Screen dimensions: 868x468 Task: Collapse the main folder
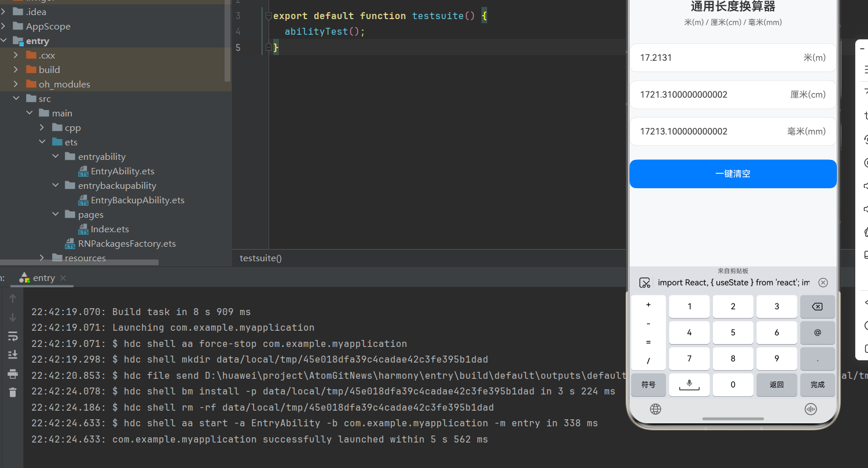pyautogui.click(x=30, y=113)
